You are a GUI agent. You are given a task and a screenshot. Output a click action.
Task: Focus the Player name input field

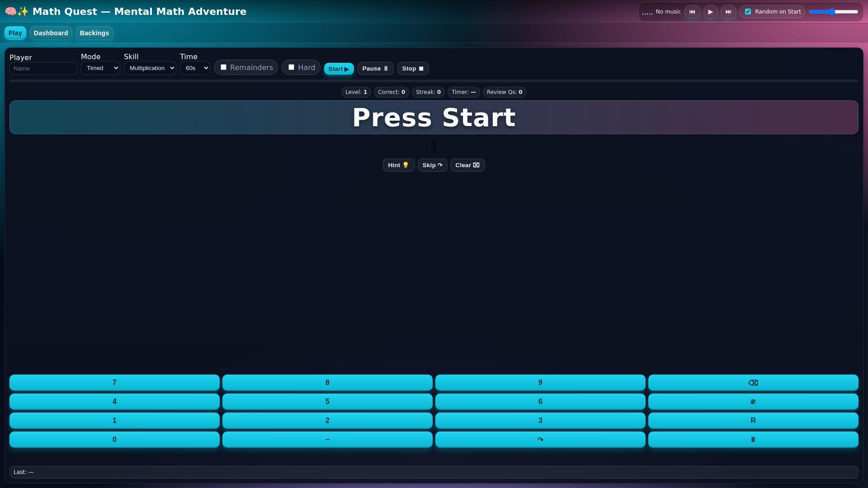pyautogui.click(x=43, y=68)
